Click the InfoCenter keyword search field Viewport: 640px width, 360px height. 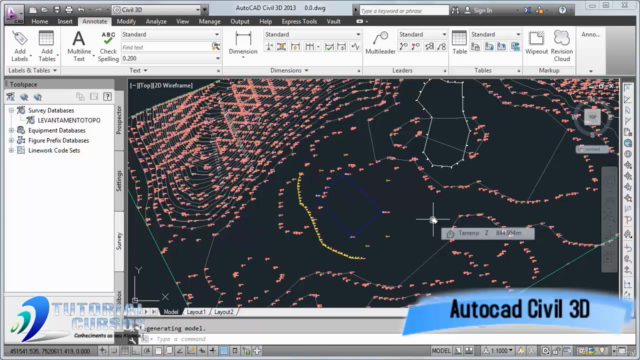404,10
